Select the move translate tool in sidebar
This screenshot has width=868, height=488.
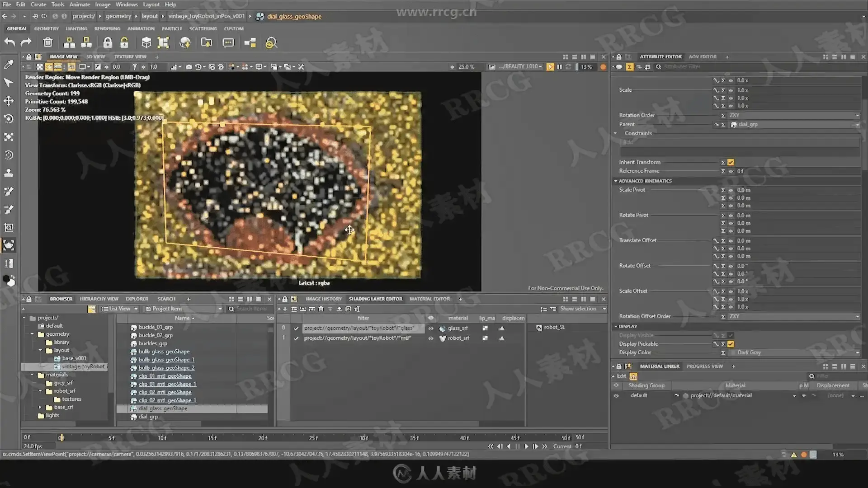[9, 101]
